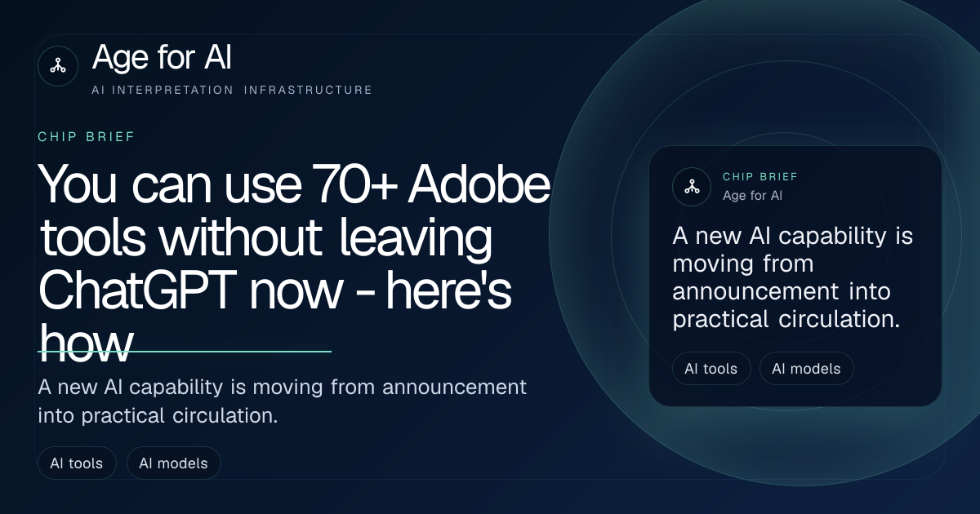The width and height of the screenshot is (980, 514).
Task: Click the small "Age for AI" text in the card
Action: pos(753,196)
